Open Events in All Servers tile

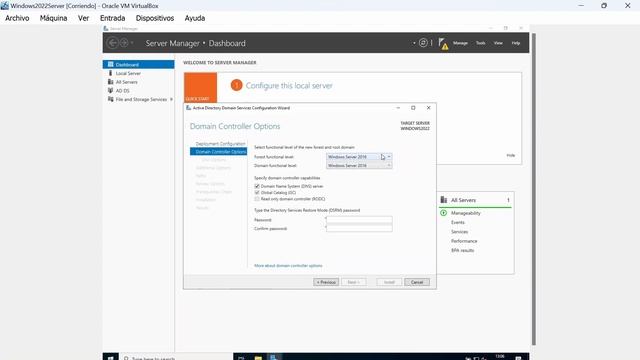click(x=458, y=222)
